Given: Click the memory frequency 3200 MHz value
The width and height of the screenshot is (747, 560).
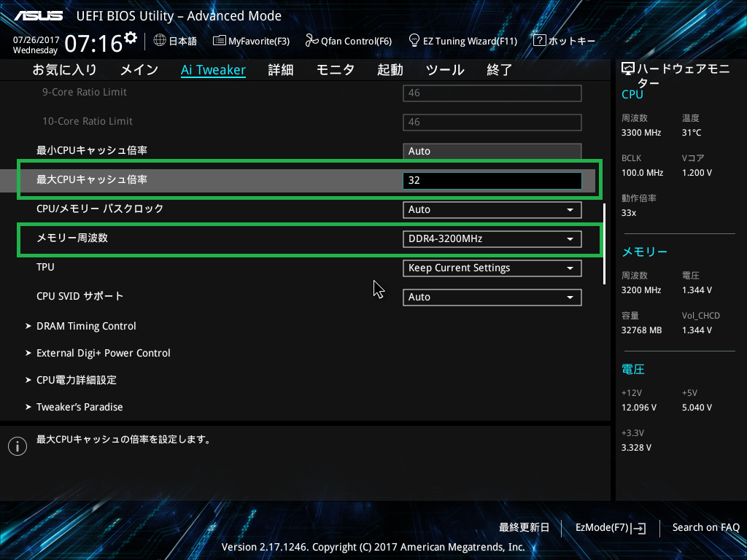Looking at the screenshot, I should coord(641,290).
